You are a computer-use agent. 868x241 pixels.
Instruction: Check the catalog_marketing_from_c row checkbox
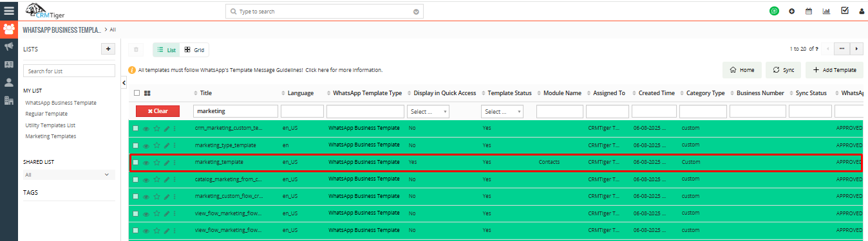pos(135,180)
